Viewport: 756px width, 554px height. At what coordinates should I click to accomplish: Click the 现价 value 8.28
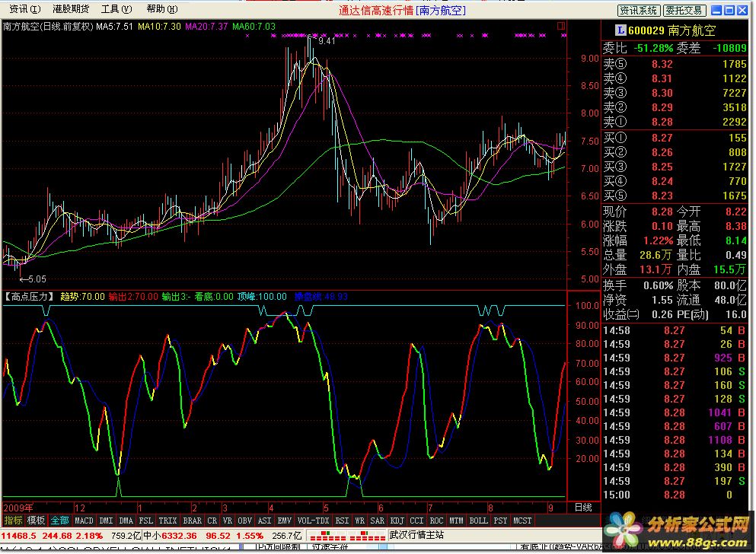(x=662, y=212)
